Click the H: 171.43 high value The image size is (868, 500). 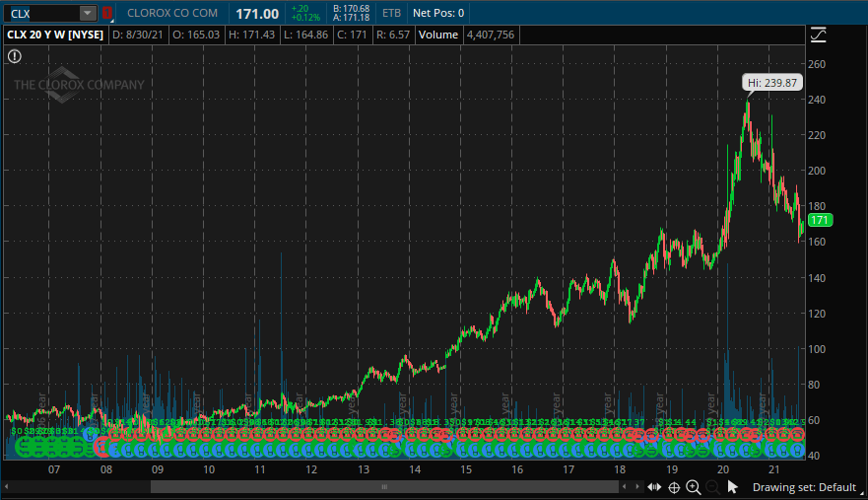[x=252, y=35]
